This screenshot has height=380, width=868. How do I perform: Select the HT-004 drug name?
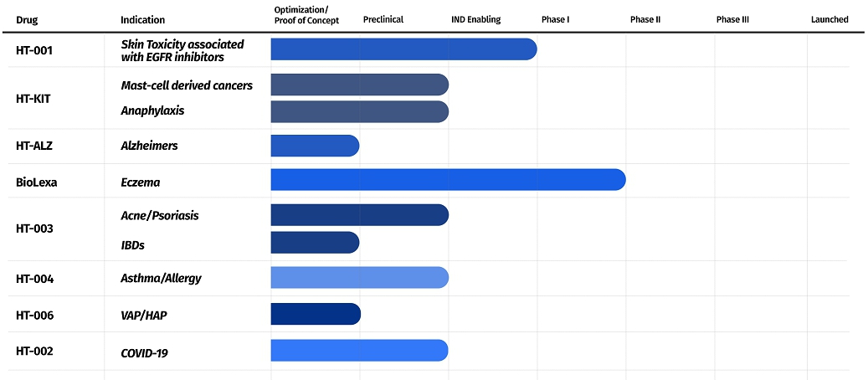pos(34,278)
